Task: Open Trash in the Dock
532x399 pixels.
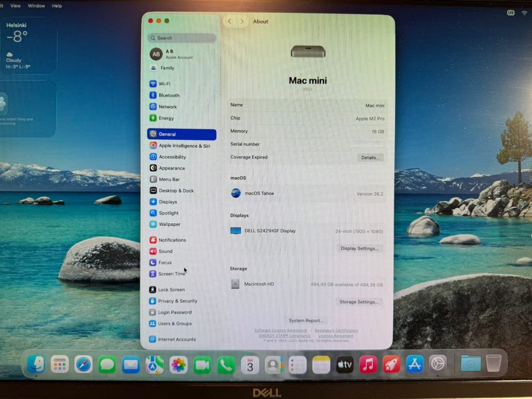Action: [x=494, y=364]
